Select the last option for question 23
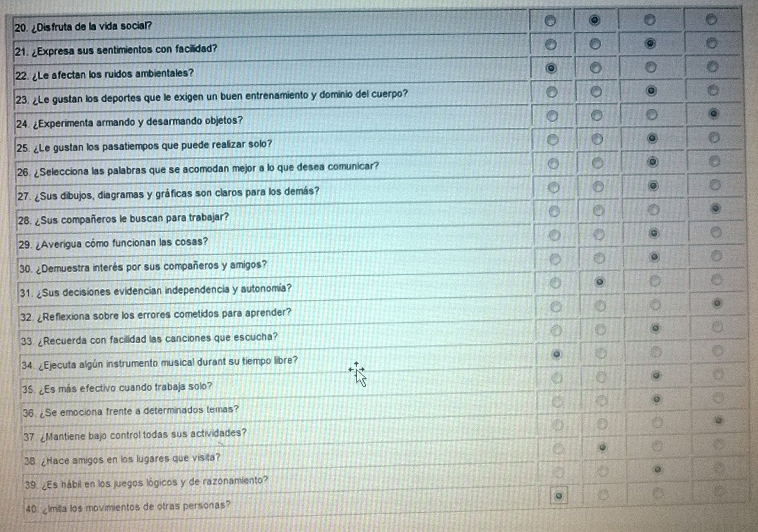 [x=713, y=91]
